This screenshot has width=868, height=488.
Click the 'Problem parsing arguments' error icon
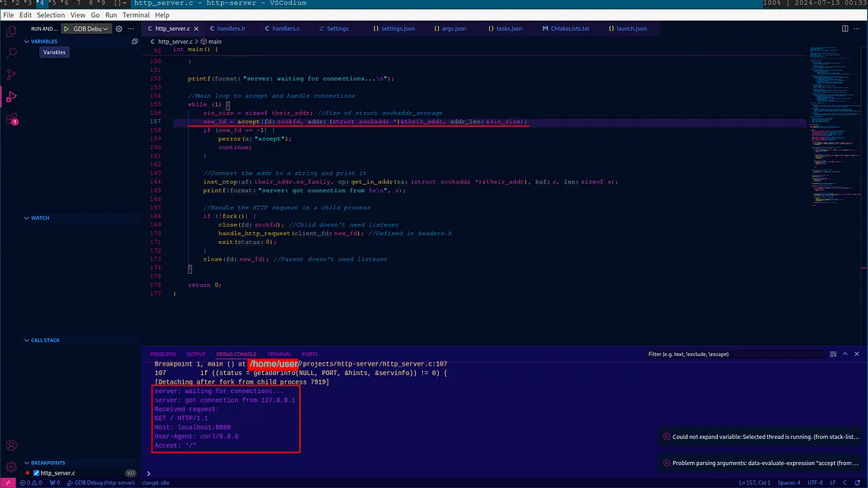click(x=667, y=463)
